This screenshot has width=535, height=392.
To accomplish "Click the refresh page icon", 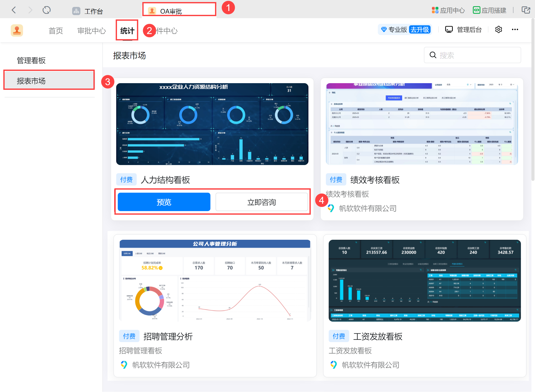I will [47, 10].
